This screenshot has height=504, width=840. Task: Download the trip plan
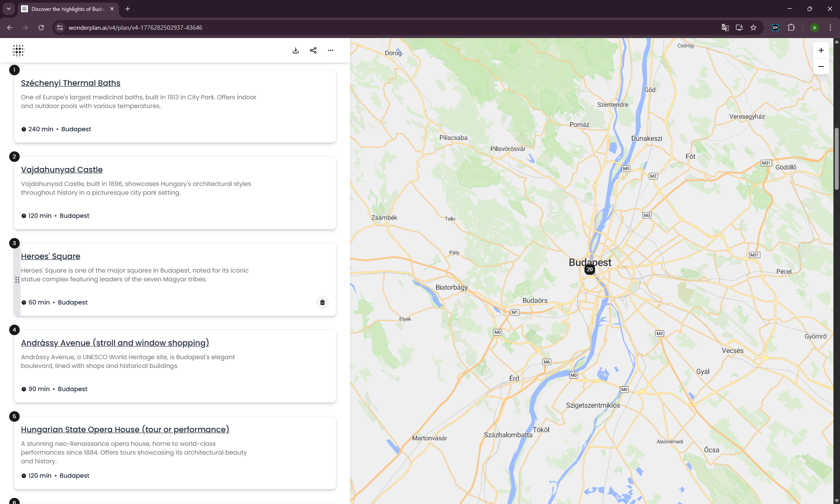point(296,50)
